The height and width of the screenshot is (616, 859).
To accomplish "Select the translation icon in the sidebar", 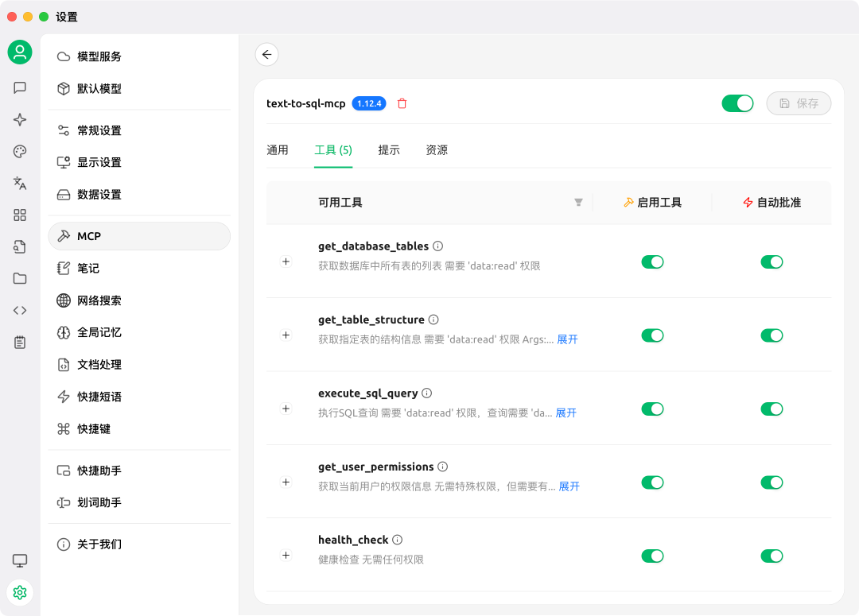I will point(19,183).
